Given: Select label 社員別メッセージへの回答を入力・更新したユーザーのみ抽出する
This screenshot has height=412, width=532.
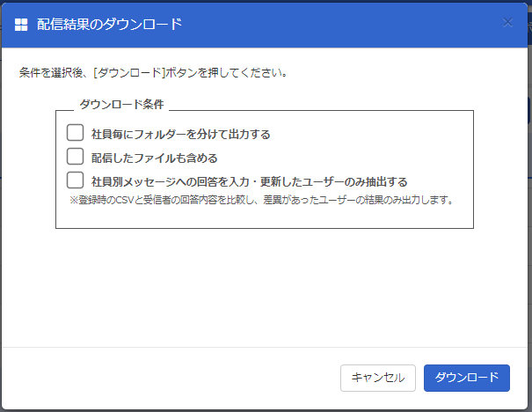Looking at the screenshot, I should (x=250, y=181).
